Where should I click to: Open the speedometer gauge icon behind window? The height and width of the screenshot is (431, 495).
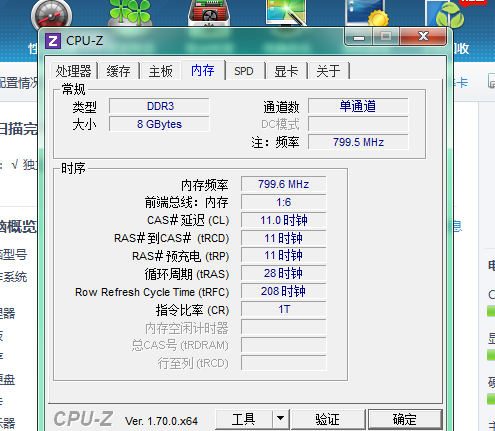[x=51, y=14]
